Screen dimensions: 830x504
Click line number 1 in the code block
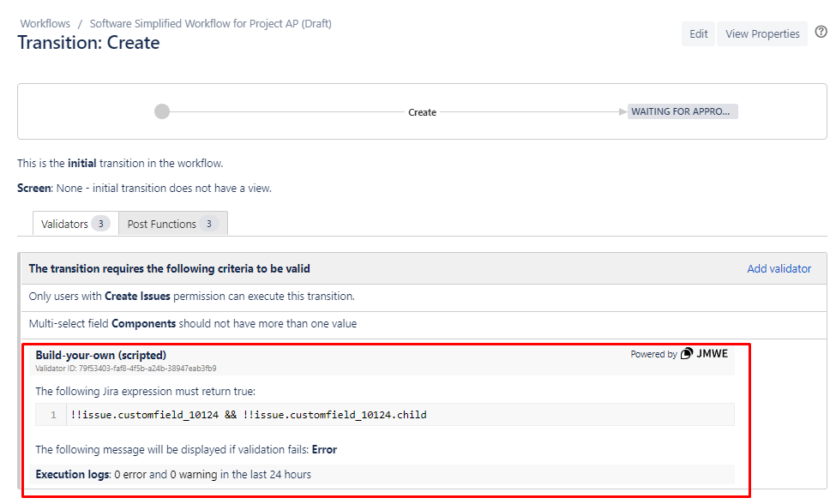[51, 414]
